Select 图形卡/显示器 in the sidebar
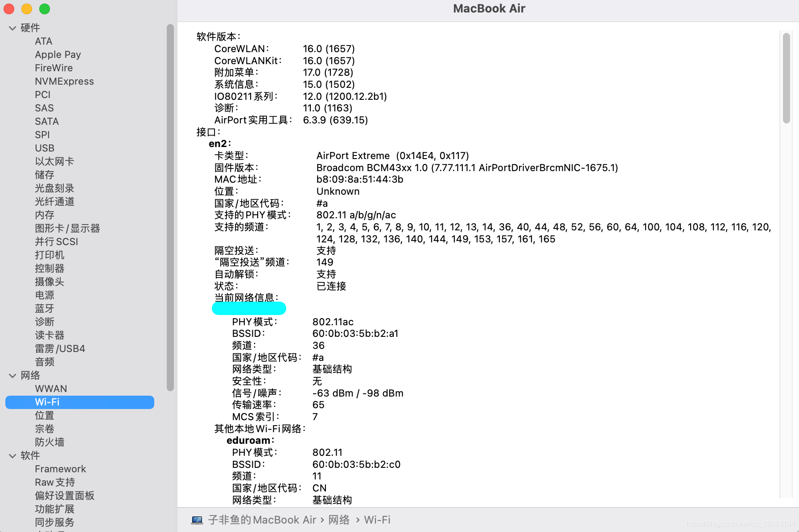 click(x=67, y=229)
